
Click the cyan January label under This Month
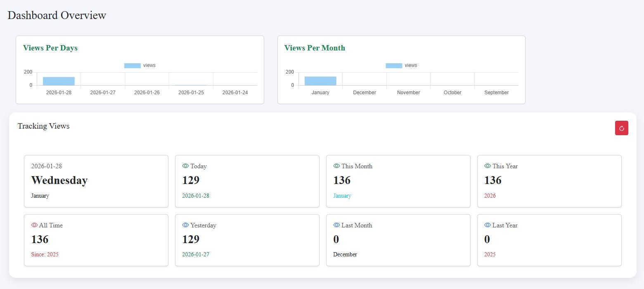coord(342,196)
